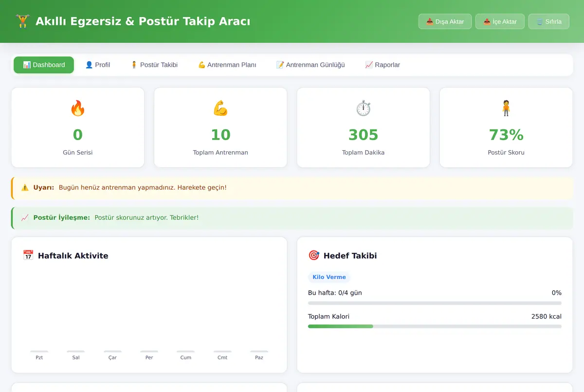This screenshot has width=584, height=392.
Task: Open the Antrenman Planı tab
Action: (227, 65)
